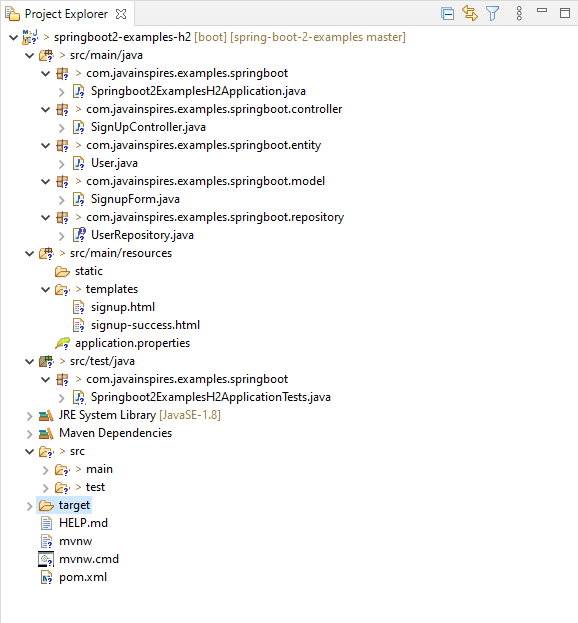Expand the target folder
This screenshot has height=623, width=578.
tap(29, 506)
